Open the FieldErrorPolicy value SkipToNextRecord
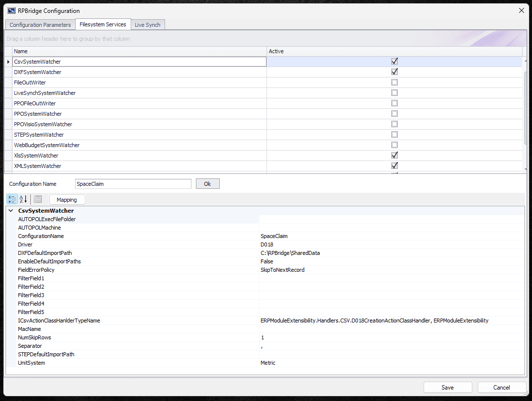The height and width of the screenshot is (401, 532). click(x=391, y=270)
